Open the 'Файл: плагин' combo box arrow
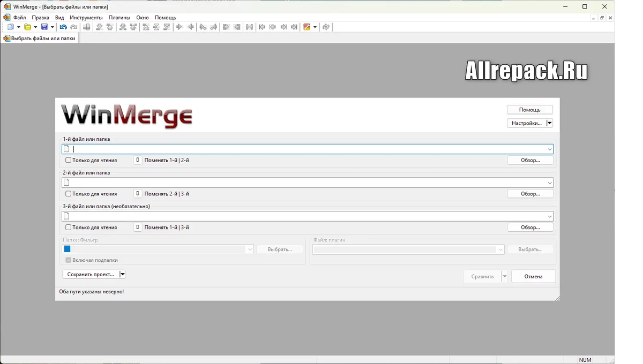 500,249
